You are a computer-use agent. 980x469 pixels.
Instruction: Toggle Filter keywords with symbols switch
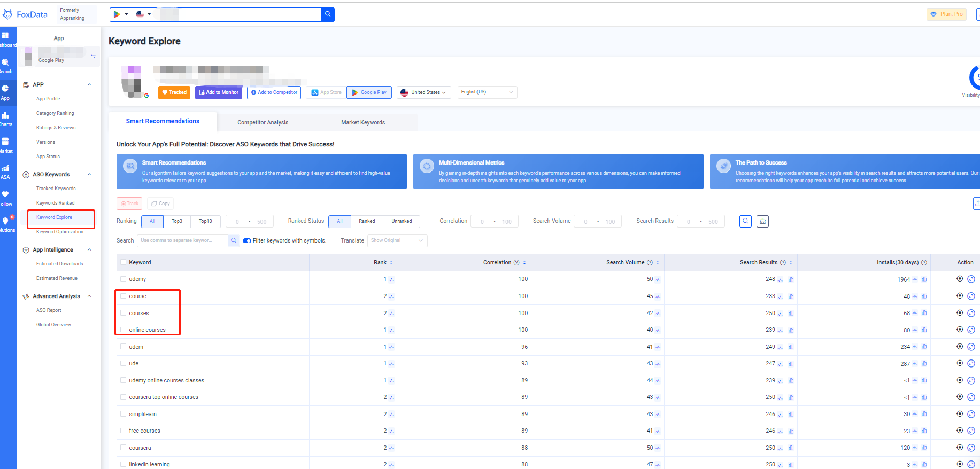247,240
